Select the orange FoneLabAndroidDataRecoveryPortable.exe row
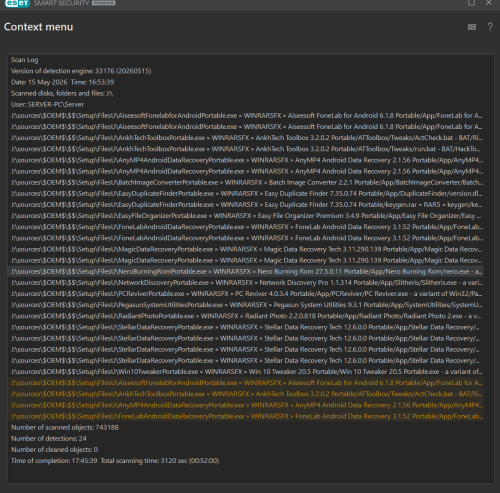 point(246,416)
